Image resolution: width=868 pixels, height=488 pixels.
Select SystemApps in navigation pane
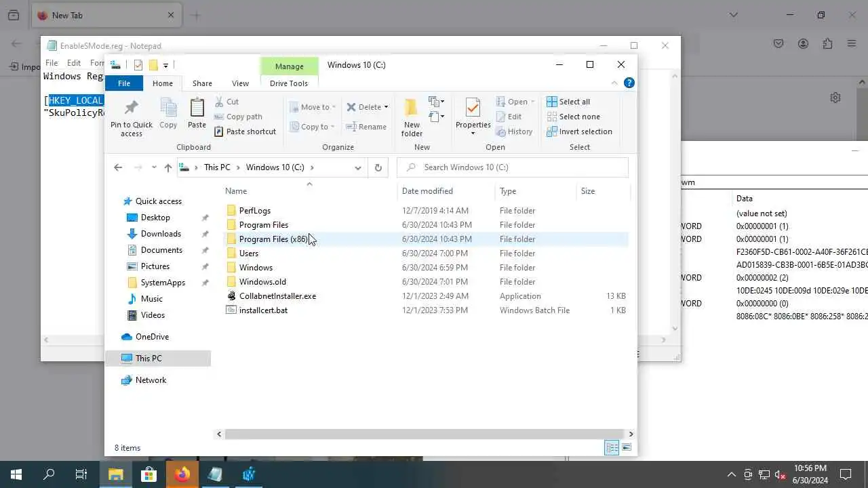coord(163,283)
